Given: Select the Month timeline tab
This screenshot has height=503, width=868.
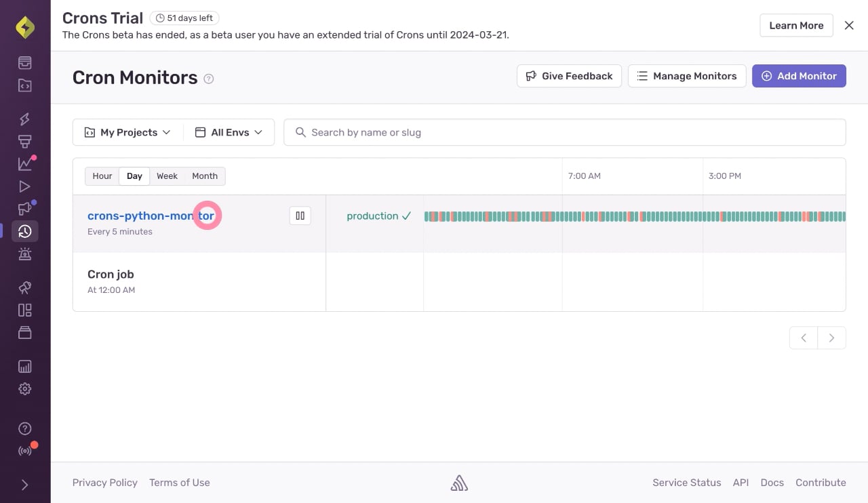Looking at the screenshot, I should click(x=205, y=176).
